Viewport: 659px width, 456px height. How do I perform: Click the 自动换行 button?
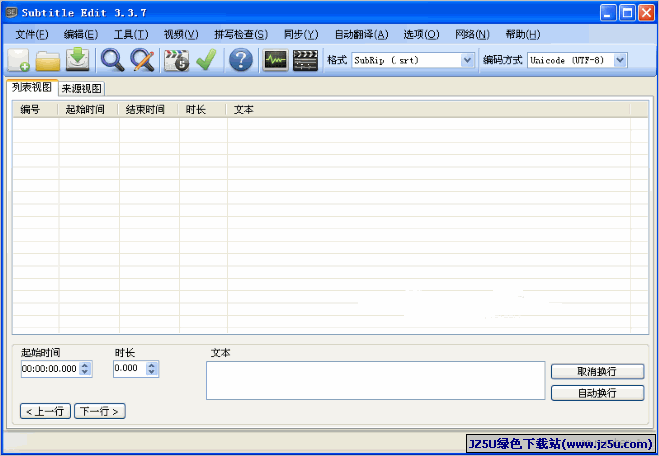click(597, 393)
